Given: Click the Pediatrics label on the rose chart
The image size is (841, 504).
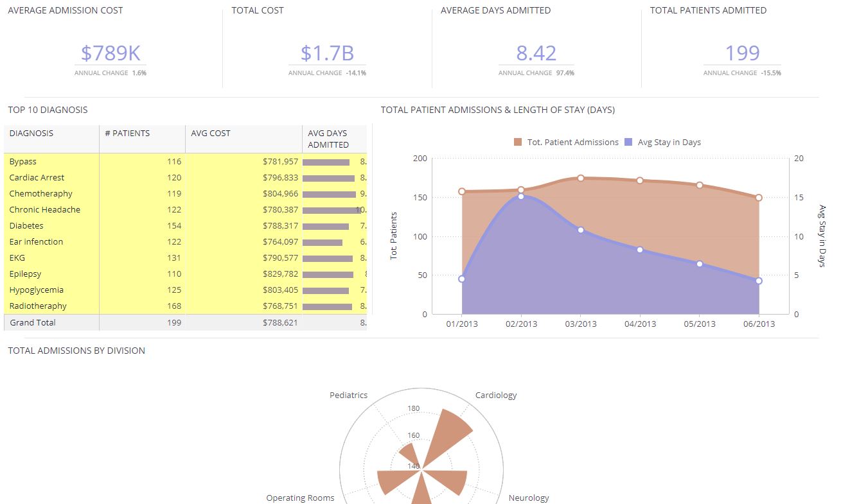Looking at the screenshot, I should pyautogui.click(x=348, y=395).
